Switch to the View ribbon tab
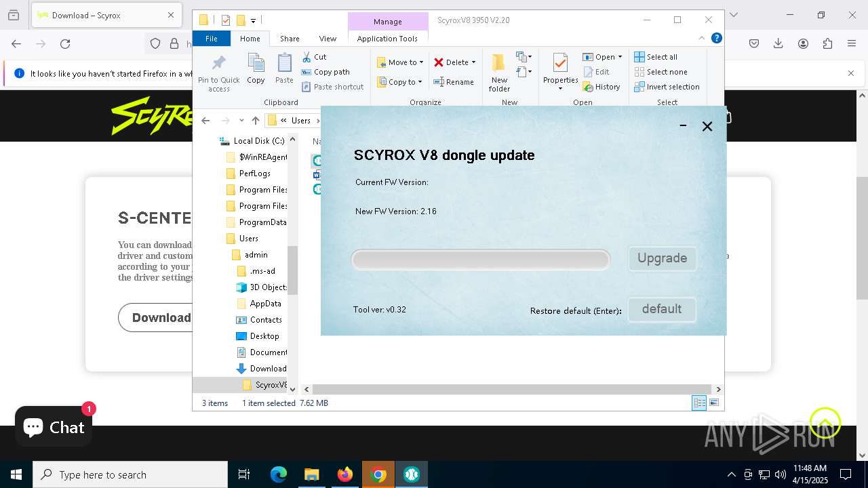This screenshot has height=488, width=868. pyautogui.click(x=328, y=39)
